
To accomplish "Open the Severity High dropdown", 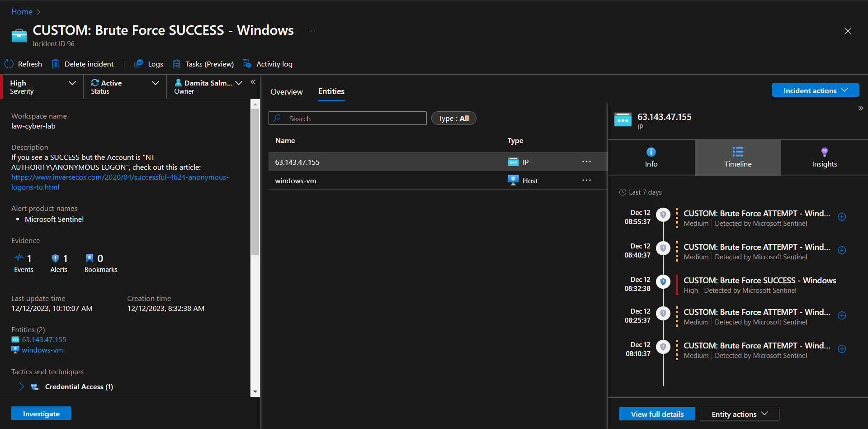I will [x=43, y=87].
